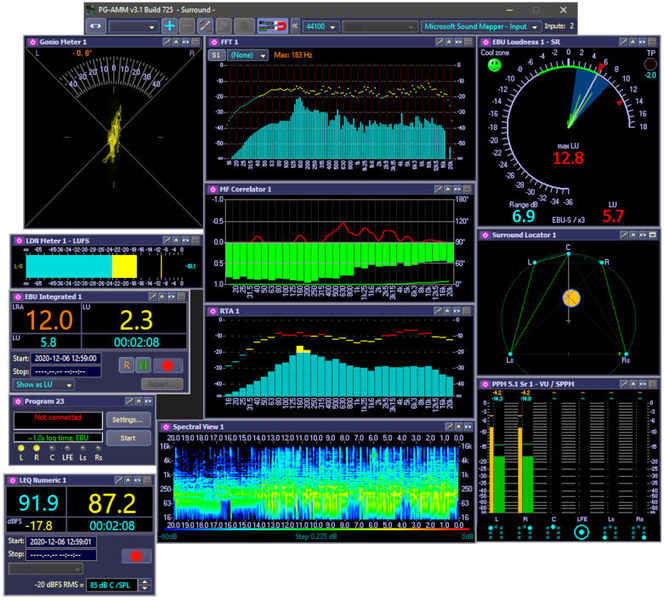Open FFT 1 edit pencil icon
This screenshot has width=664, height=600.
[x=439, y=42]
